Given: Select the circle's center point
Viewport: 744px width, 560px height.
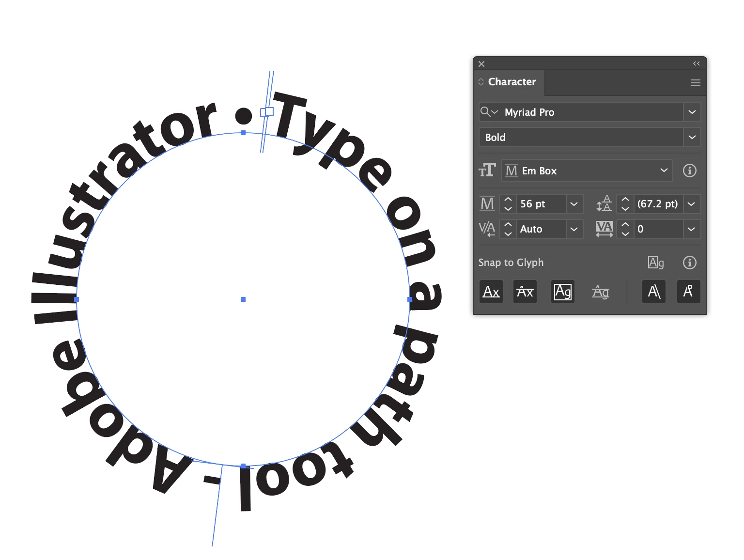Looking at the screenshot, I should [x=243, y=299].
